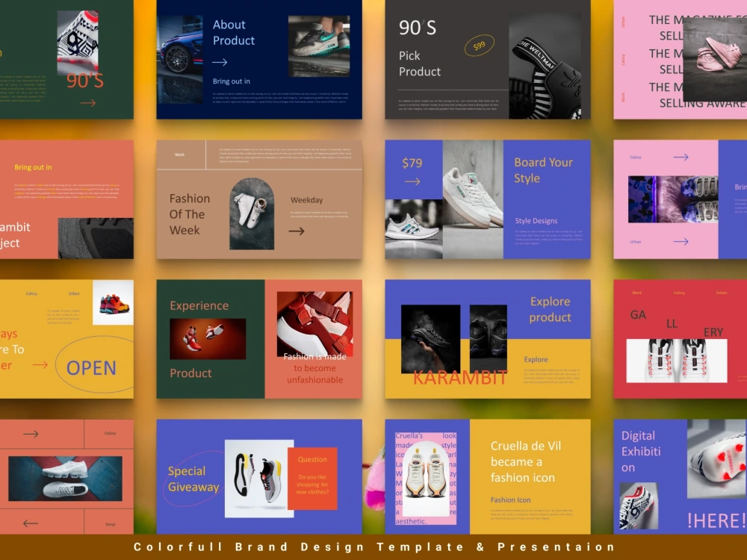The width and height of the screenshot is (747, 560).
Task: Click the ERY letters of Gallery
Action: click(713, 332)
